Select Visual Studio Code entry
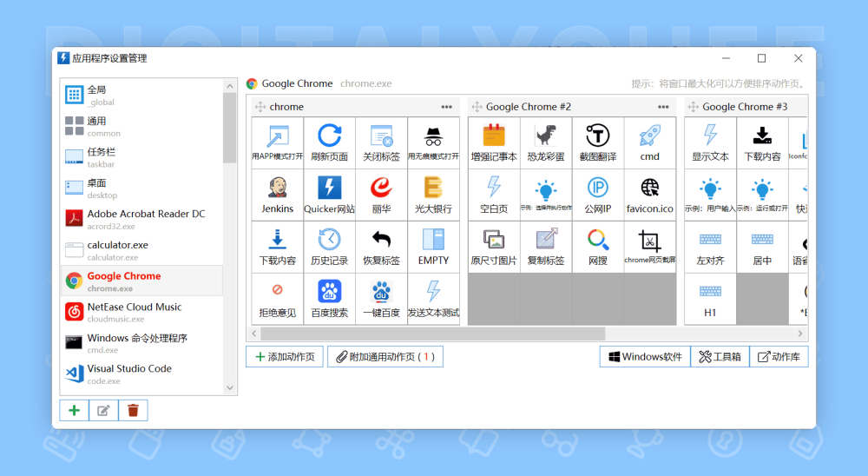 [x=141, y=374]
